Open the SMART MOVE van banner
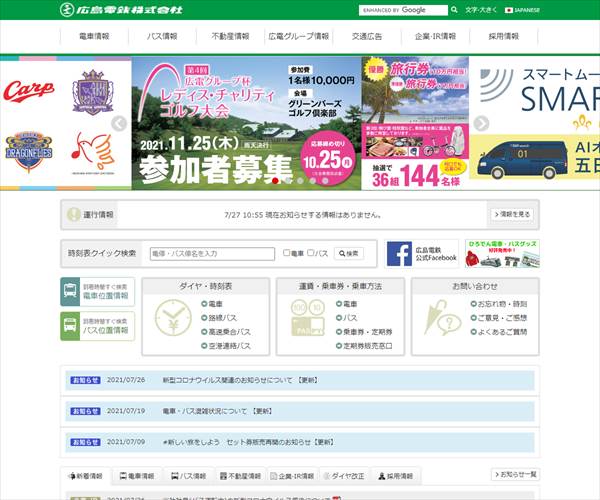600x500 pixels. (x=535, y=124)
